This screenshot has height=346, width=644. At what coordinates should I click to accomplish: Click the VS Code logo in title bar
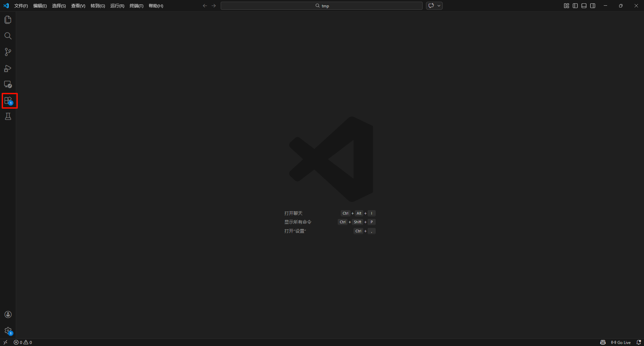[6, 6]
